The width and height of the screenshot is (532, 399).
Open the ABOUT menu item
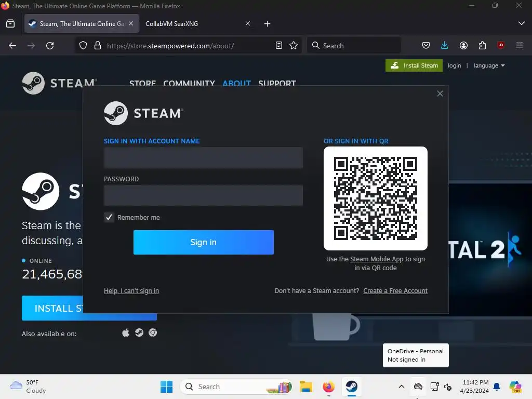tap(236, 83)
